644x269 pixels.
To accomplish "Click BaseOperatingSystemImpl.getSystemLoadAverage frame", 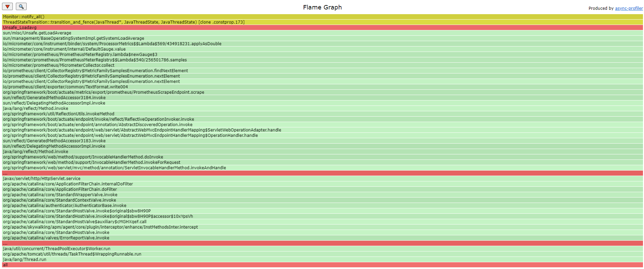I will pyautogui.click(x=322, y=38).
